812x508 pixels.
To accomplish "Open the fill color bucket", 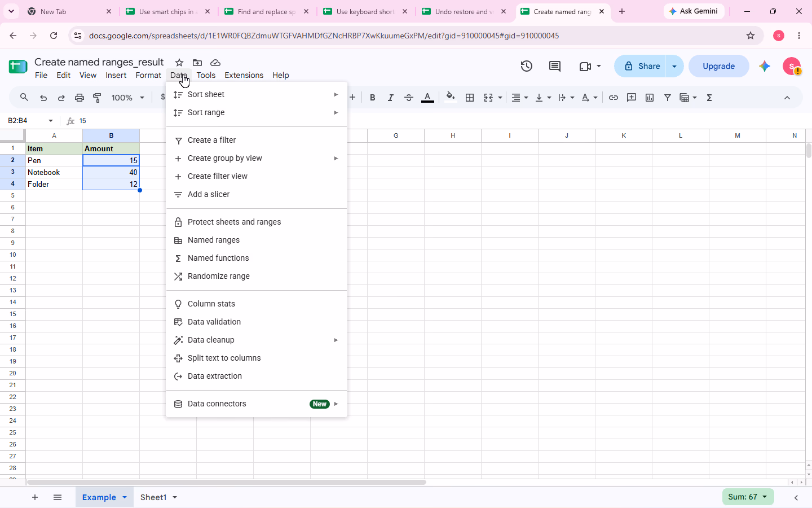I will (450, 97).
